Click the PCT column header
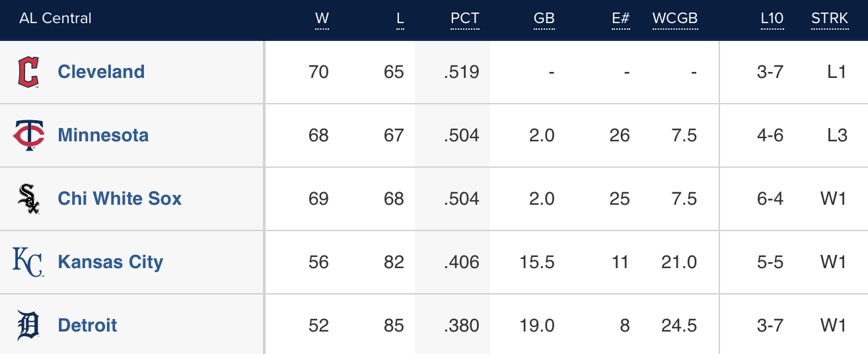This screenshot has width=868, height=354. (464, 18)
